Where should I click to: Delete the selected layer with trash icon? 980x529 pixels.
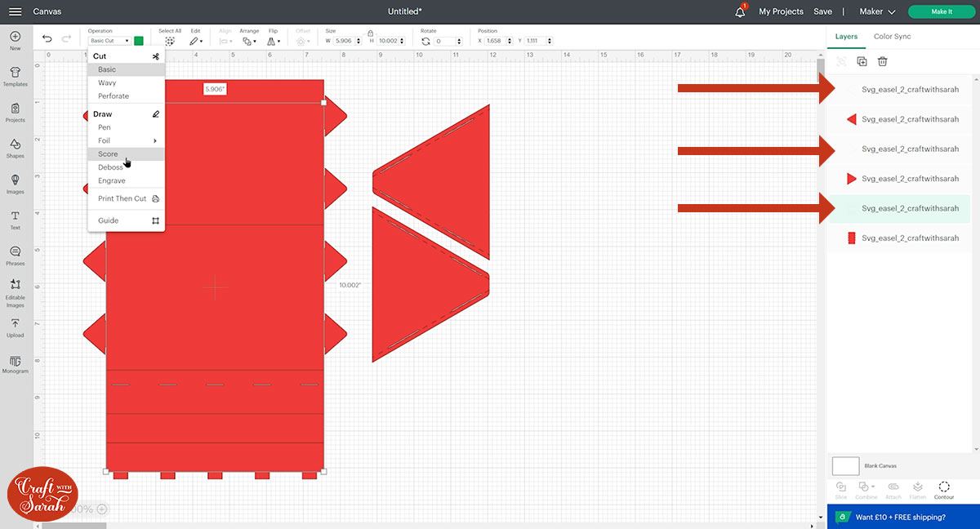(882, 61)
